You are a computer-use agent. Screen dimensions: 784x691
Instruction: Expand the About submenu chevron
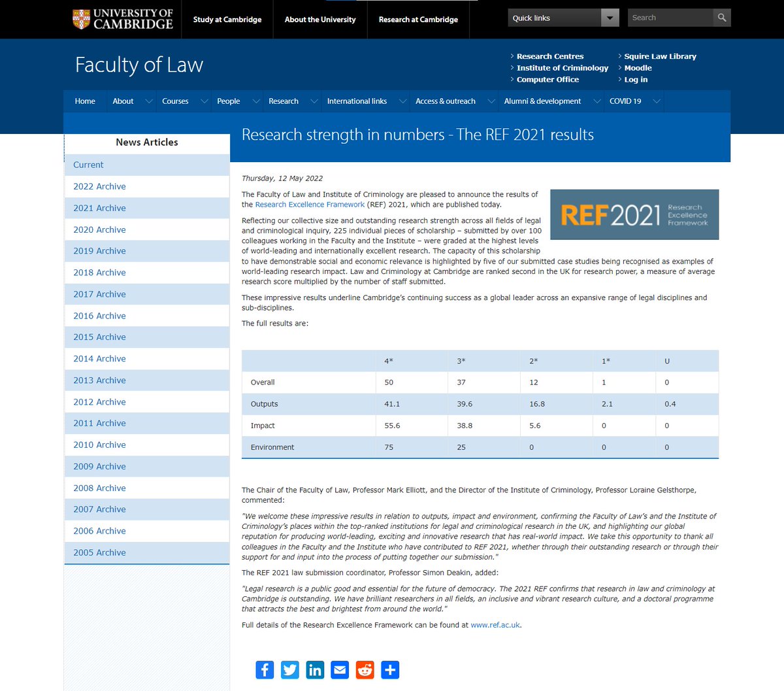coord(149,101)
